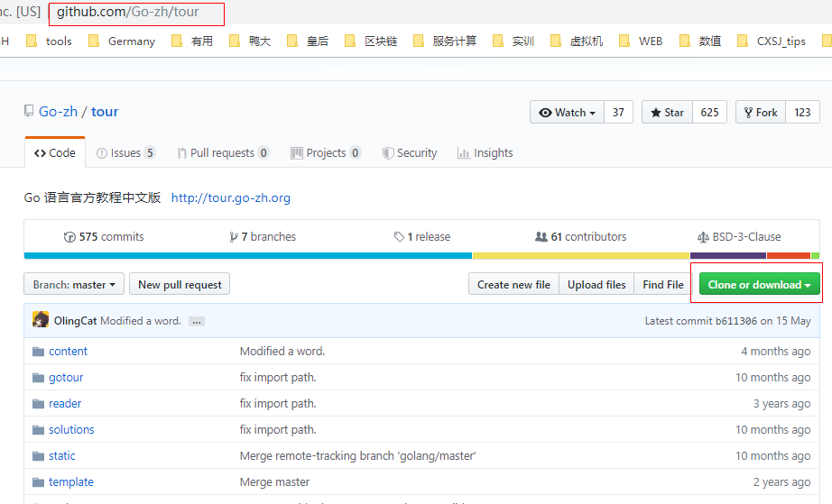Click the Germany bookmark folder icon
The height and width of the screenshot is (504, 832).
pos(94,41)
